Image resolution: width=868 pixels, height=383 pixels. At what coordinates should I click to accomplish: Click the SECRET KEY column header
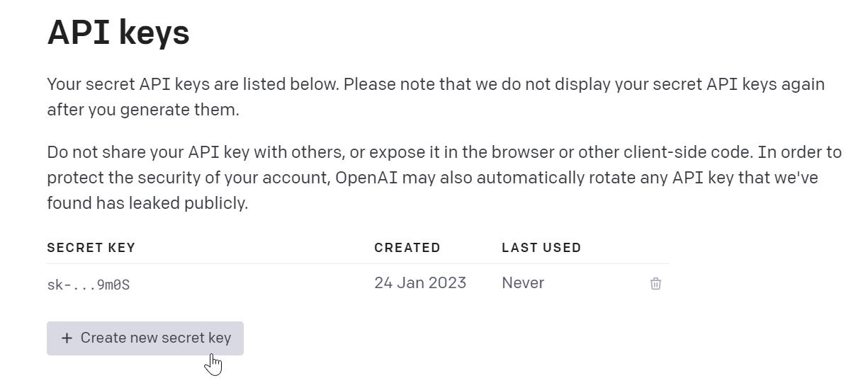pyautogui.click(x=91, y=248)
